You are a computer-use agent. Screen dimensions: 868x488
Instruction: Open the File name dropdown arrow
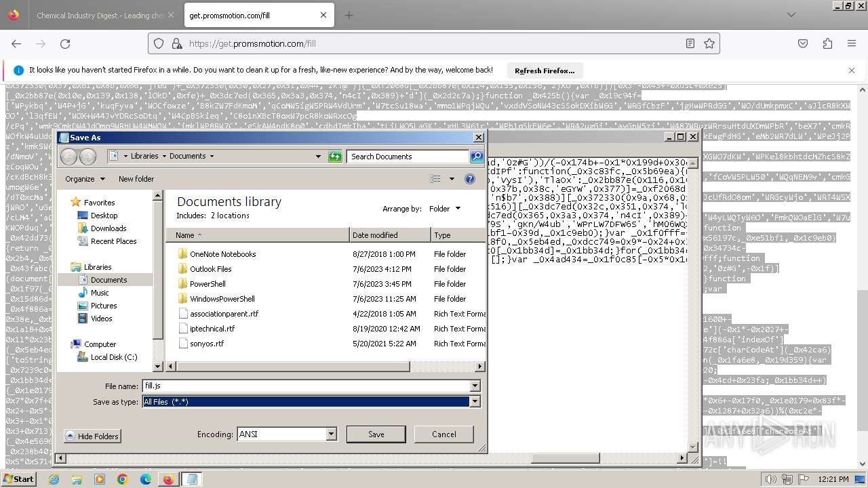pos(475,386)
